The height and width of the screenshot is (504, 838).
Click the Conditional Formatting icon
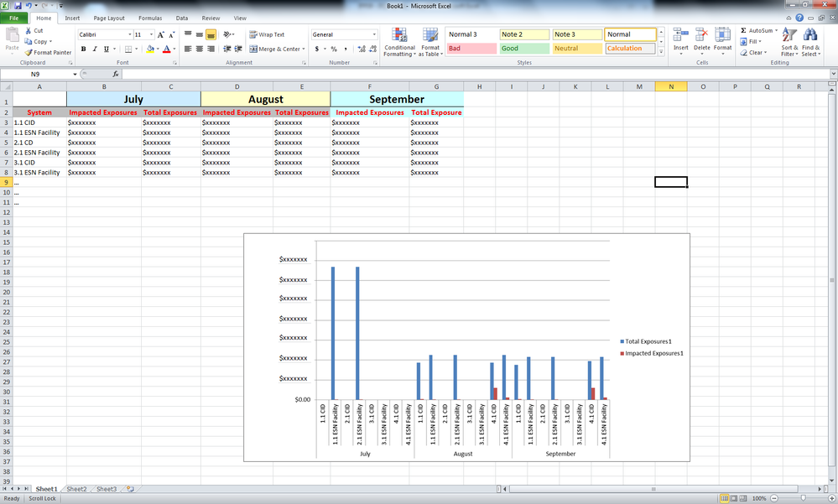click(399, 35)
